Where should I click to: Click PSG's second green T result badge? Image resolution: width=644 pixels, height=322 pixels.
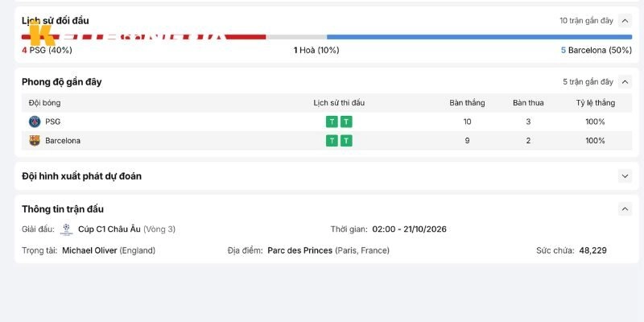346,122
